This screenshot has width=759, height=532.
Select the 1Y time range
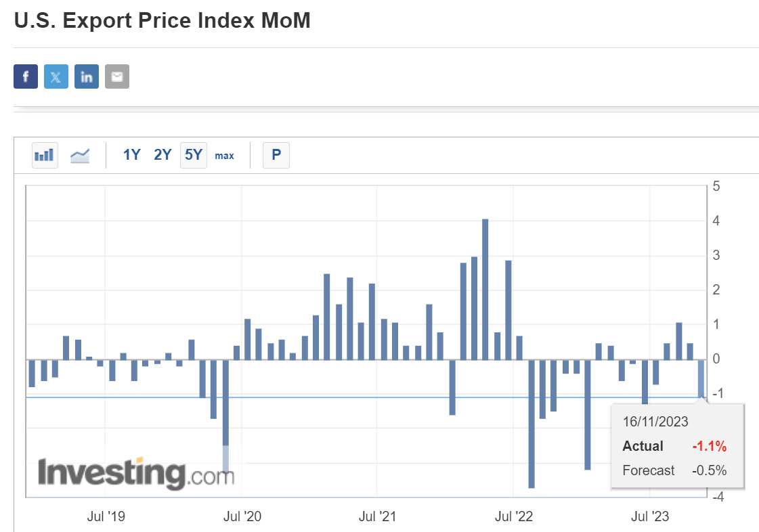131,155
